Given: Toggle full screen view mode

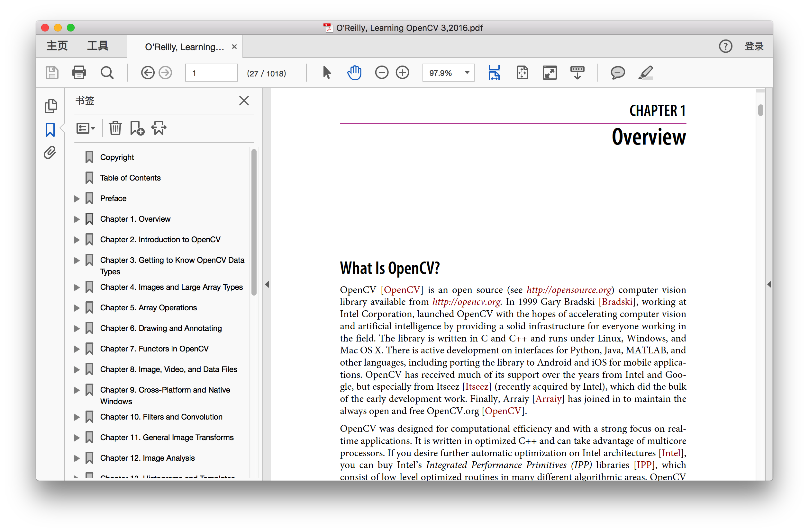Looking at the screenshot, I should 549,73.
